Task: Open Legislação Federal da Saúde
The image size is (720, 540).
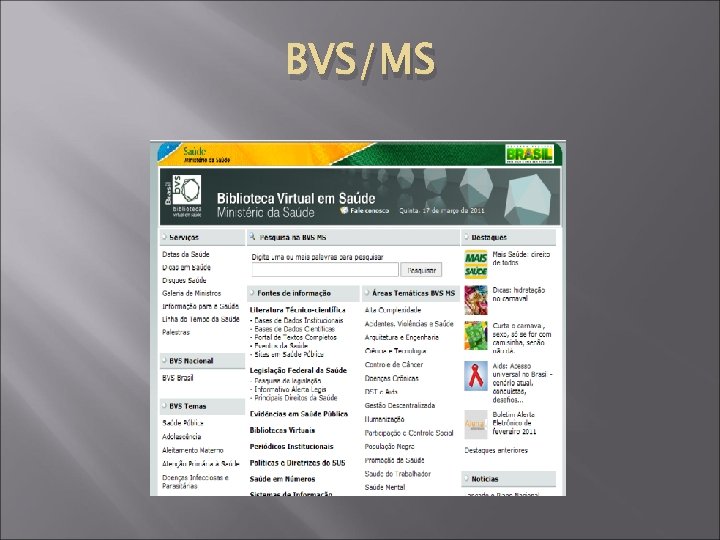Action: pyautogui.click(x=298, y=370)
